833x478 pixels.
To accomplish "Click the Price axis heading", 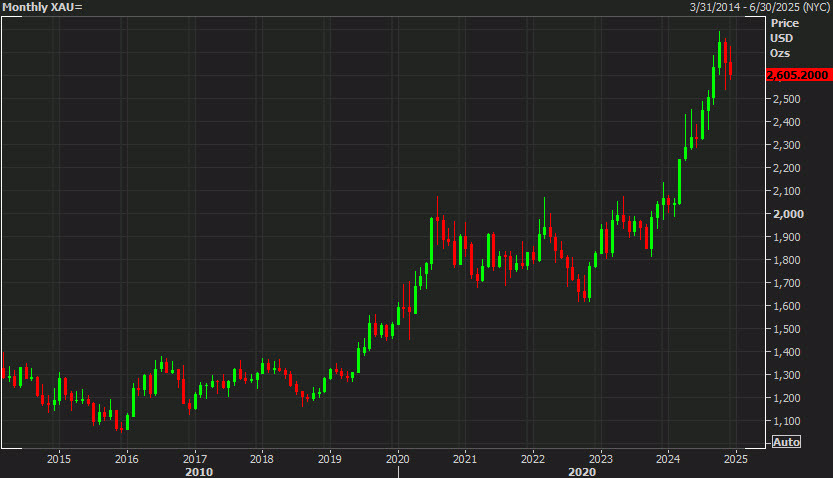I will pos(785,23).
